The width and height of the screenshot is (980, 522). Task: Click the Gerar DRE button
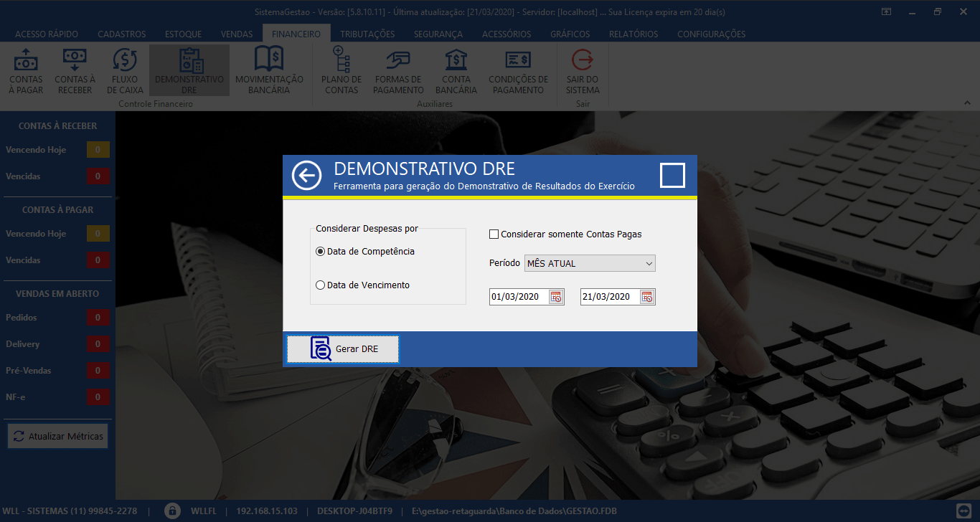coord(343,349)
